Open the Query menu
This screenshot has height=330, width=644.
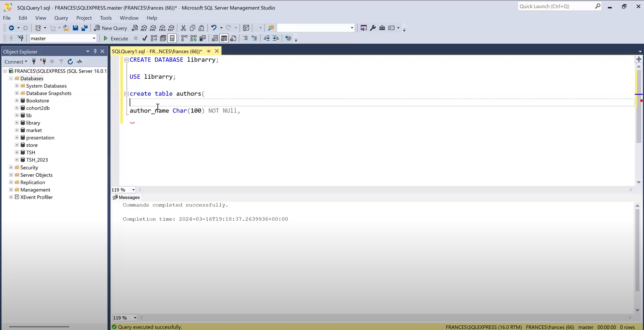tap(61, 18)
